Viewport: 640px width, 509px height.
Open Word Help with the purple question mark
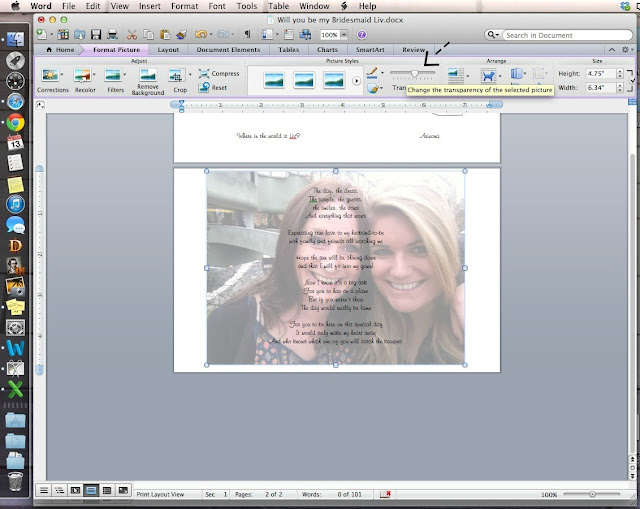click(362, 35)
